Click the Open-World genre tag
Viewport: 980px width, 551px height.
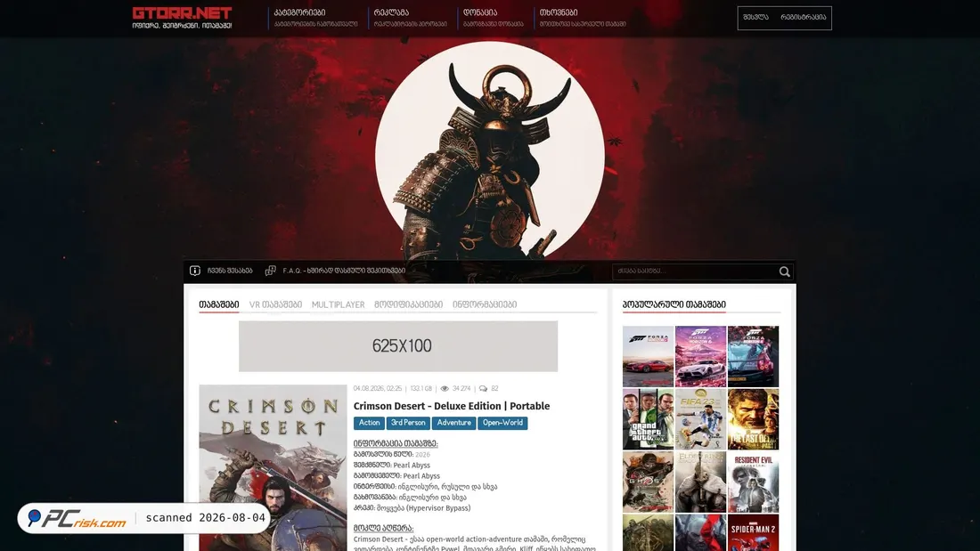pyautogui.click(x=502, y=423)
